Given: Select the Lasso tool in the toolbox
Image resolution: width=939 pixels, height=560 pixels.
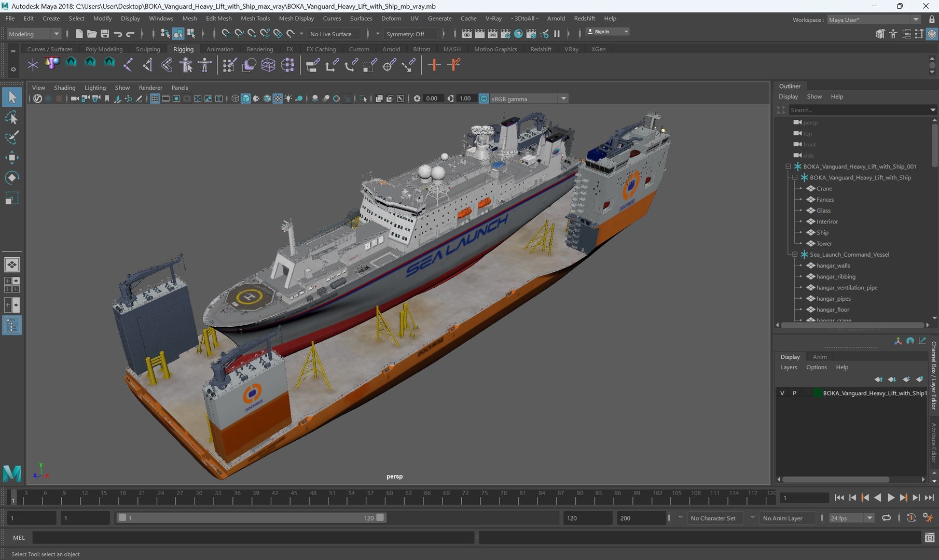Looking at the screenshot, I should [x=12, y=118].
